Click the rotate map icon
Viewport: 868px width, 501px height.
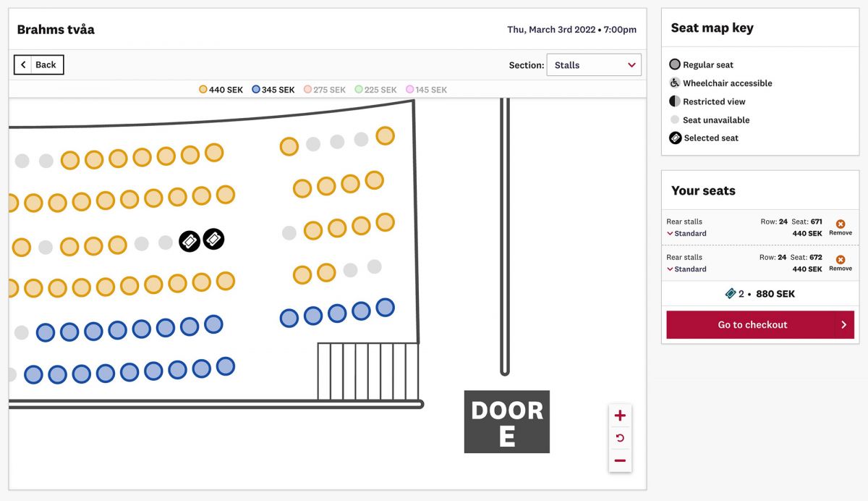pyautogui.click(x=619, y=437)
